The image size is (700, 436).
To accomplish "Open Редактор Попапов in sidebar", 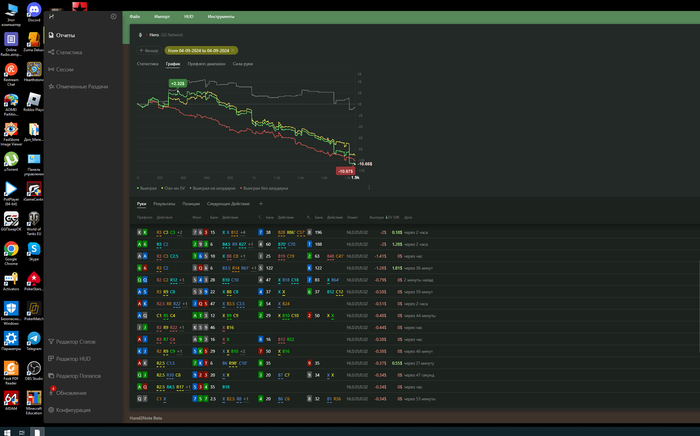I will pyautogui.click(x=78, y=375).
